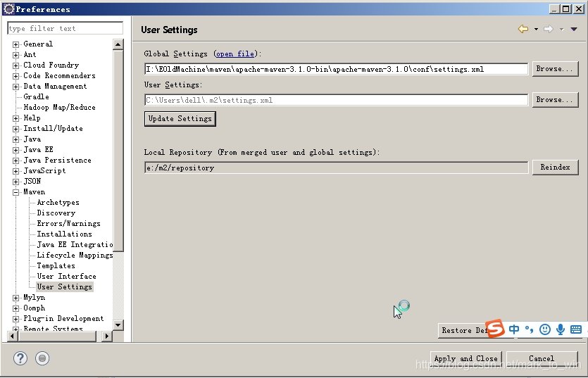This screenshot has height=378, width=588.
Task: Open Maven Installations page
Action: 64,234
